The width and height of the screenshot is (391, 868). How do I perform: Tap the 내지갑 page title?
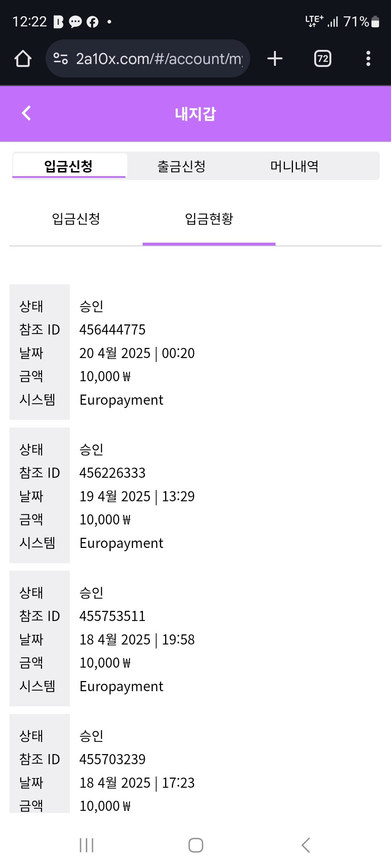click(195, 114)
